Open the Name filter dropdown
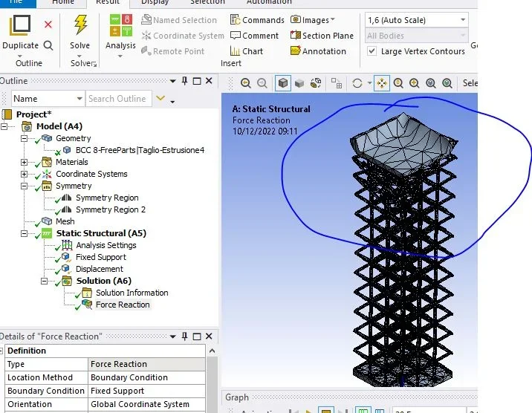Viewport: 532px width, 413px height. [x=48, y=99]
